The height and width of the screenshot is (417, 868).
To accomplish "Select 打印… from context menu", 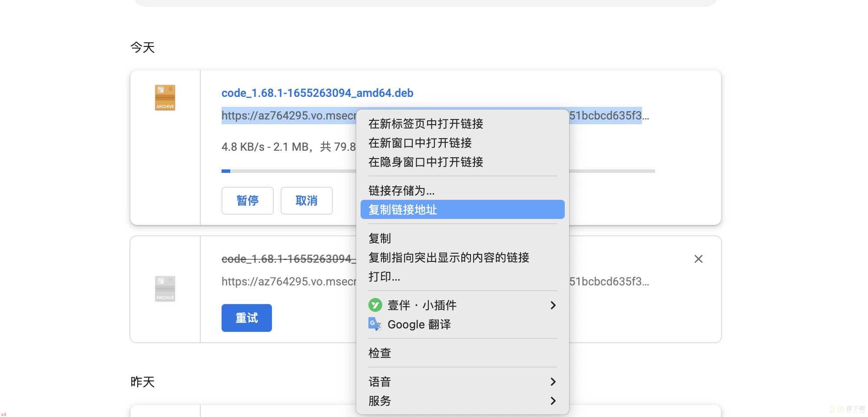I will (462, 276).
